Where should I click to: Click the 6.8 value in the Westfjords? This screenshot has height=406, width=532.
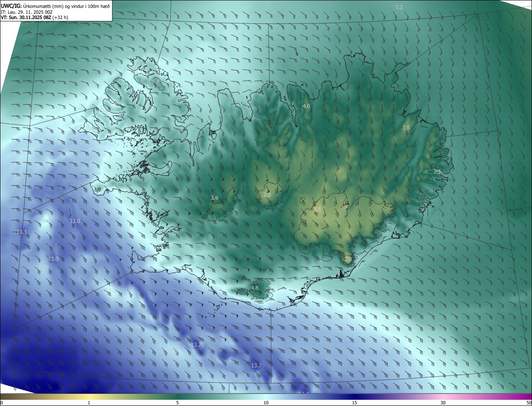point(156,81)
